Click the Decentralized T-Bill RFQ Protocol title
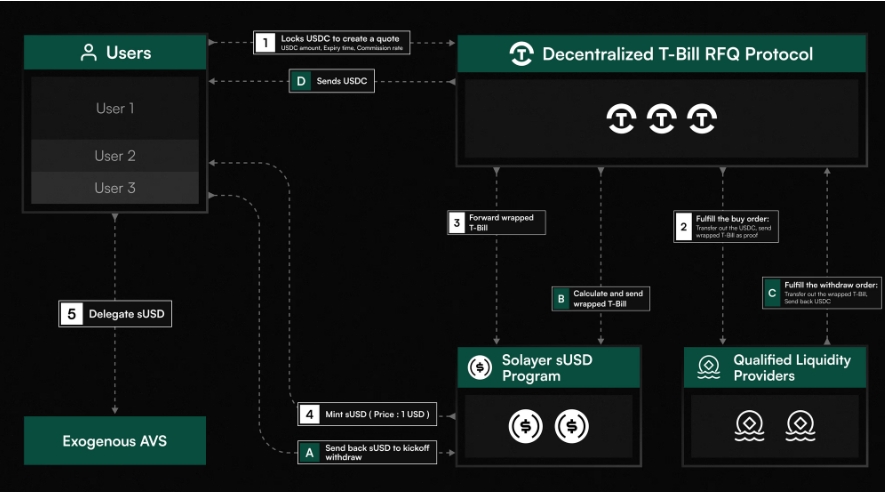885x492 pixels. [677, 54]
